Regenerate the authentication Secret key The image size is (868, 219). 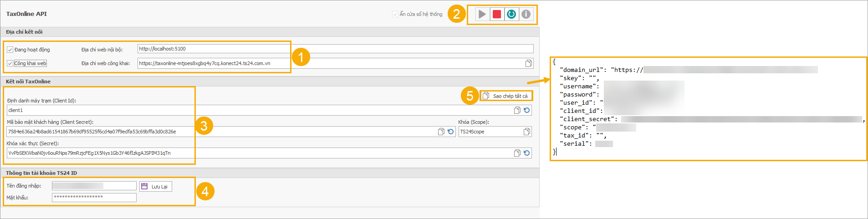[526, 153]
